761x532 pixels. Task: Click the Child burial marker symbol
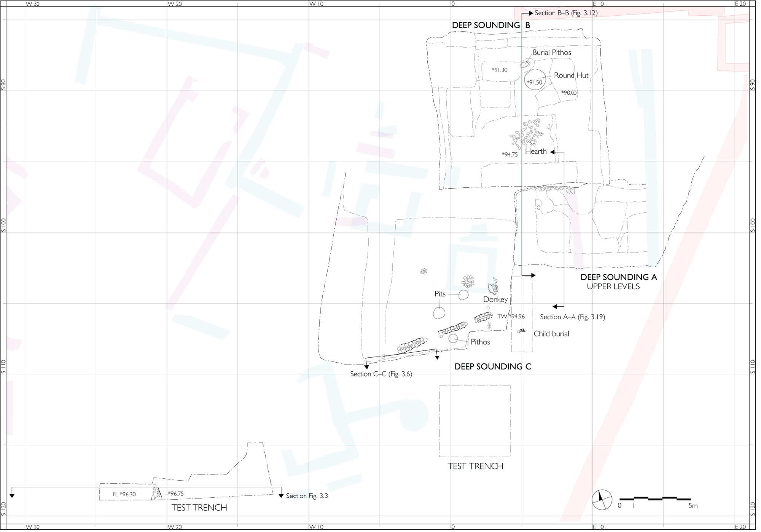[522, 331]
